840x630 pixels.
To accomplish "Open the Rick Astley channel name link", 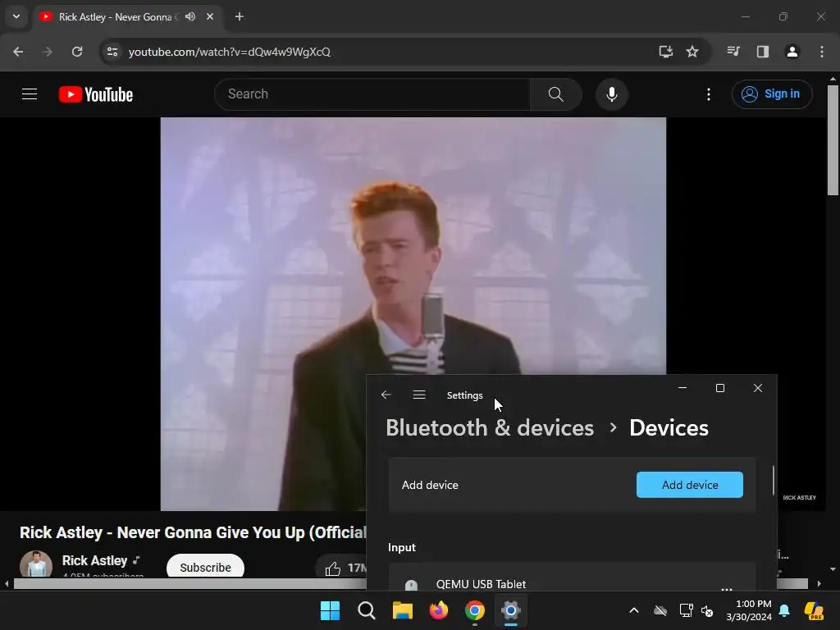I will pyautogui.click(x=95, y=560).
